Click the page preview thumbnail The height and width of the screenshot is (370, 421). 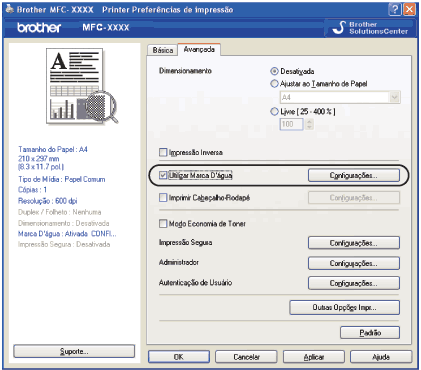point(81,86)
